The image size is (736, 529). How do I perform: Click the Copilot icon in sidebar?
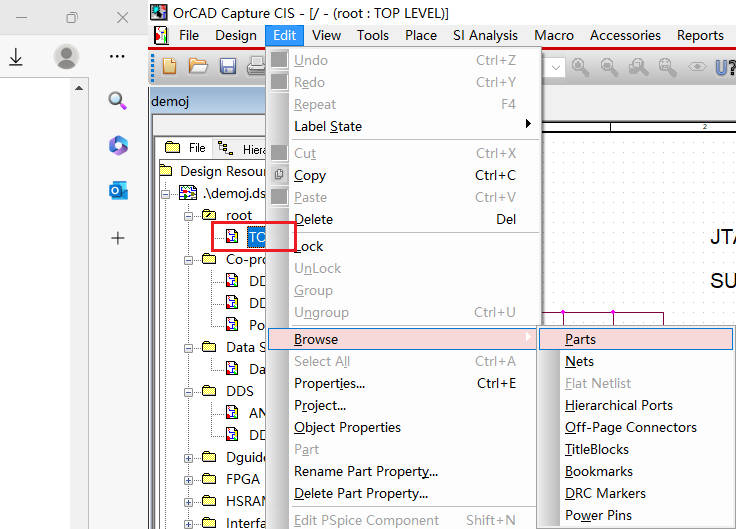118,146
